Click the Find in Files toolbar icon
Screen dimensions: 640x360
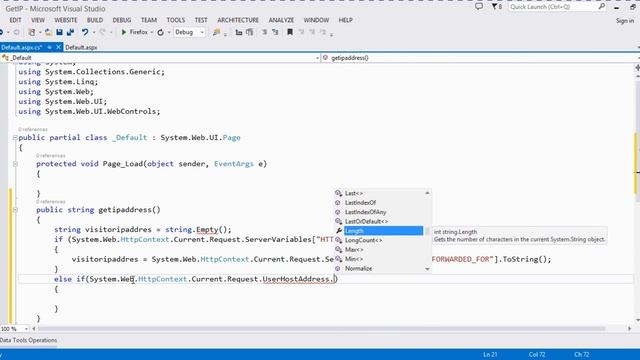(216, 32)
